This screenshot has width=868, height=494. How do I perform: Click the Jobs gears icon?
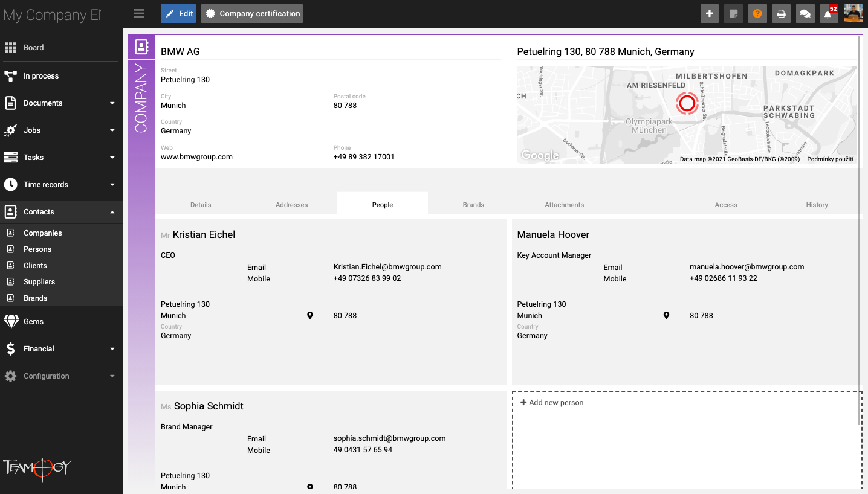point(10,130)
